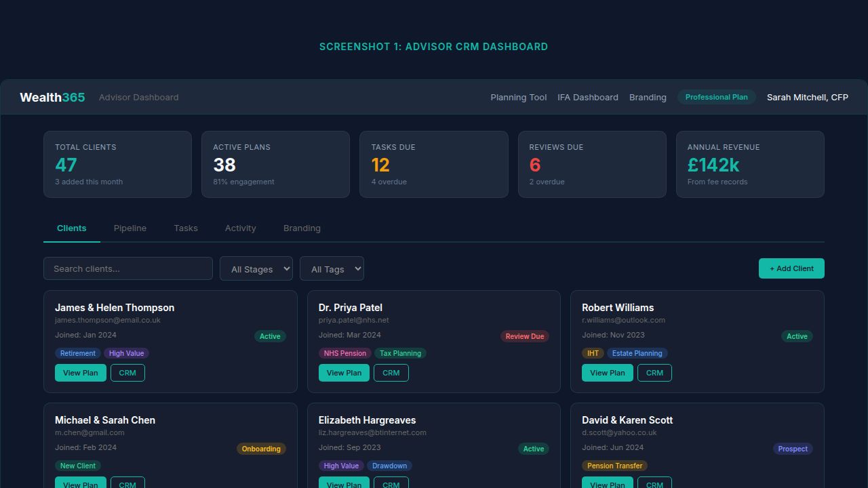Viewport: 868px width, 488px height.
Task: Click the Professional Plan badge
Action: point(717,97)
